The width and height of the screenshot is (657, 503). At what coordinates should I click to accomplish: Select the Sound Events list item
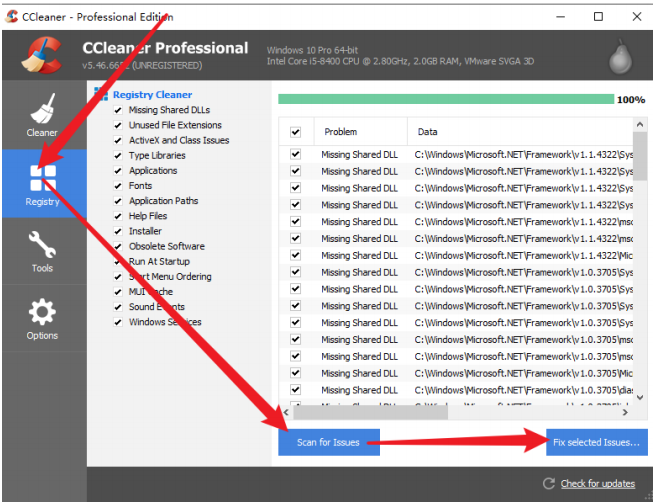(x=157, y=307)
